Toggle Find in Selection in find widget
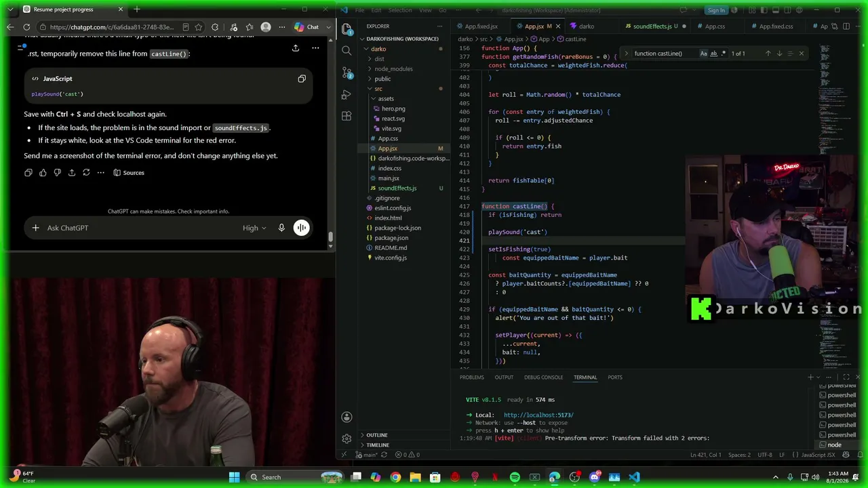This screenshot has height=488, width=868. [x=790, y=54]
